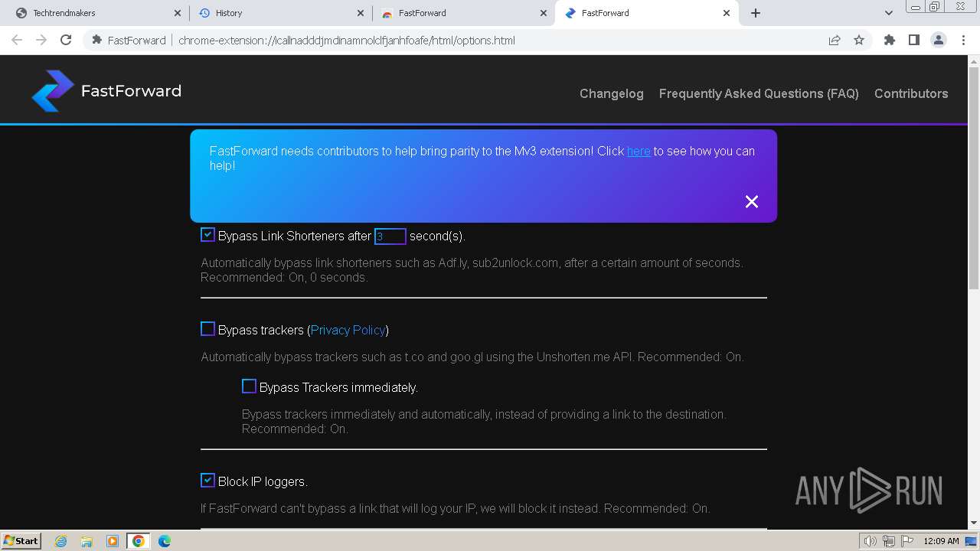
Task: Open the Privacy Policy link
Action: point(348,330)
